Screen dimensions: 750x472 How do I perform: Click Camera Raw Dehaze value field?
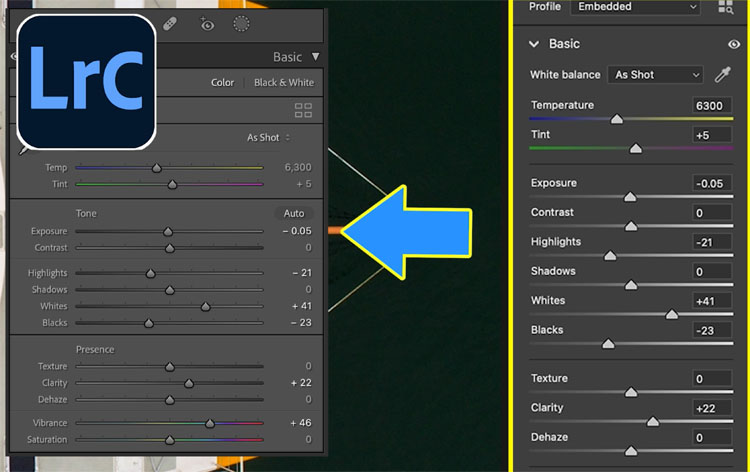tap(712, 438)
